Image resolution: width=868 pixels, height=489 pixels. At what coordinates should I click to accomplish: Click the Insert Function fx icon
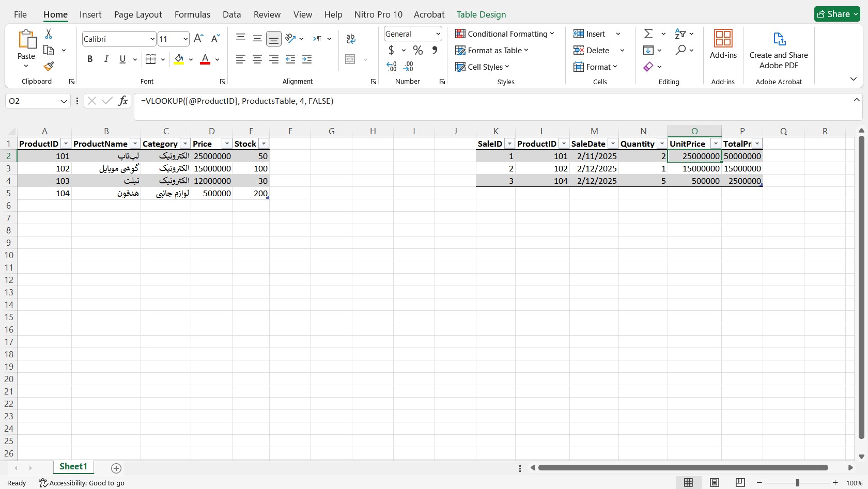(x=123, y=101)
